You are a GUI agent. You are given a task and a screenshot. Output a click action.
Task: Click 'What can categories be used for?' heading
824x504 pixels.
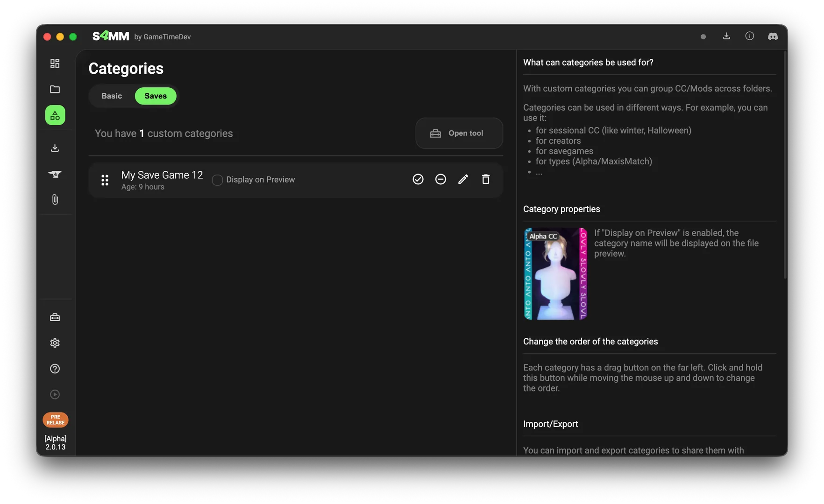(x=588, y=63)
